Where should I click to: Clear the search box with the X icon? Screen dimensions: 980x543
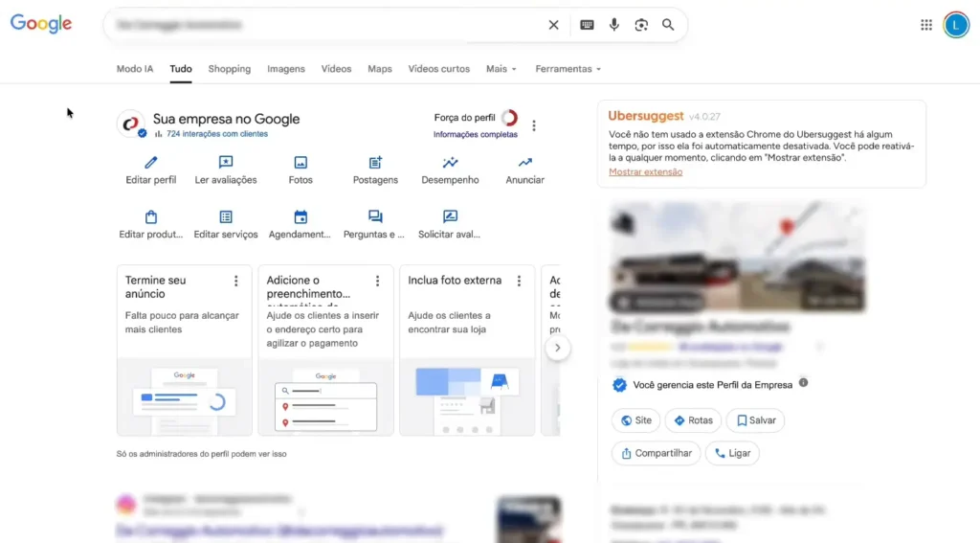click(553, 25)
